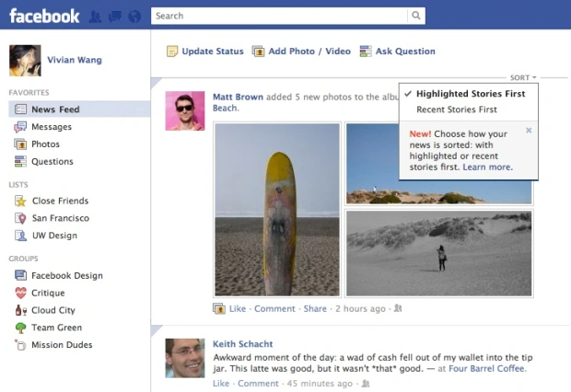Like Matt Brown's photo post
This screenshot has width=571, height=392.
(238, 308)
